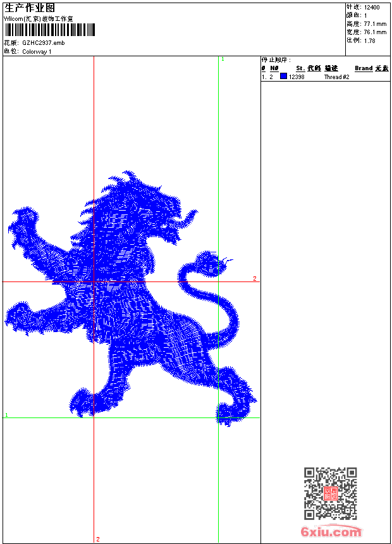Click the blue lion embroidery design
The height and width of the screenshot is (544, 392).
click(130, 299)
